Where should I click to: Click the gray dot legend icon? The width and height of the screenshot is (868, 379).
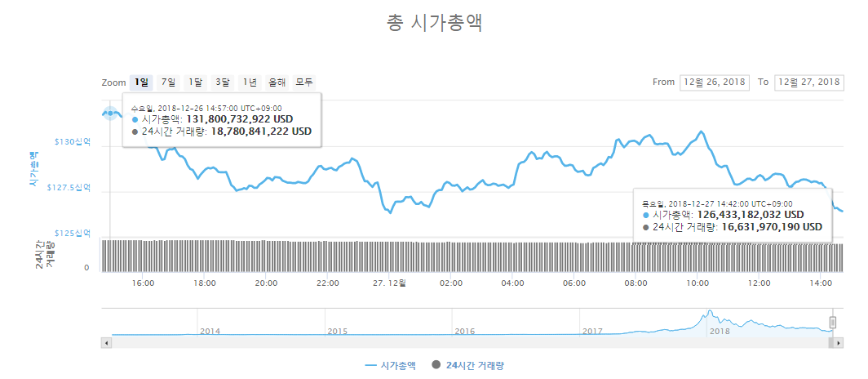[x=436, y=365]
